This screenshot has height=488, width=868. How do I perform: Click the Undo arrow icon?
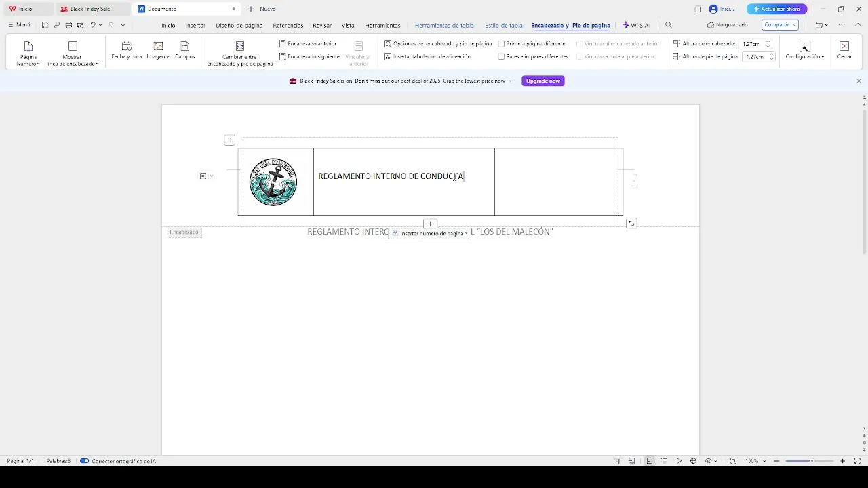93,25
